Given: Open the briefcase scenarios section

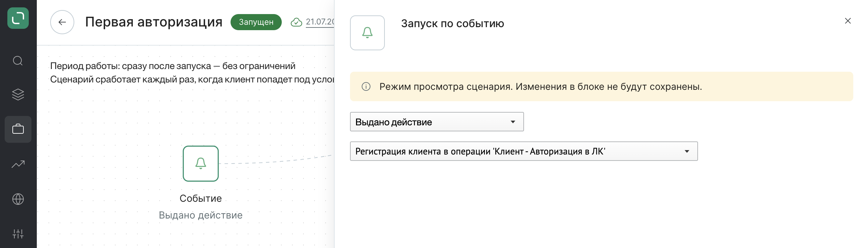Looking at the screenshot, I should click(18, 129).
